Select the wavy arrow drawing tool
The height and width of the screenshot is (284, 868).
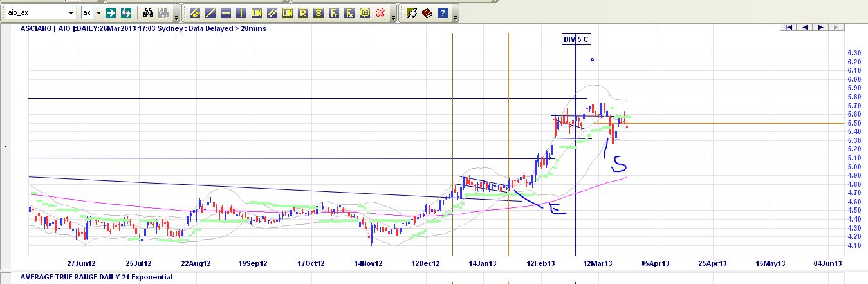[x=195, y=12]
